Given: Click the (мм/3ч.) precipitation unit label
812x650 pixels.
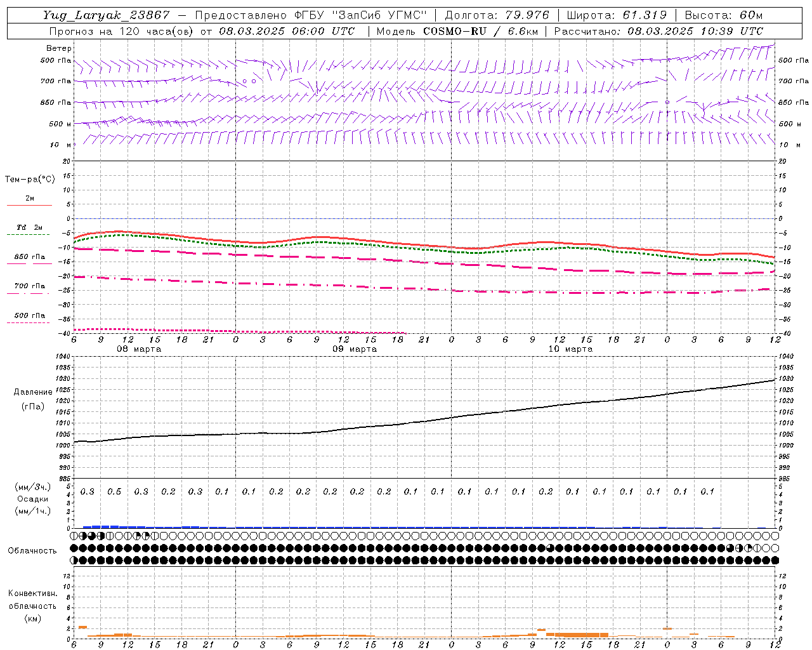Looking at the screenshot, I should [x=33, y=487].
